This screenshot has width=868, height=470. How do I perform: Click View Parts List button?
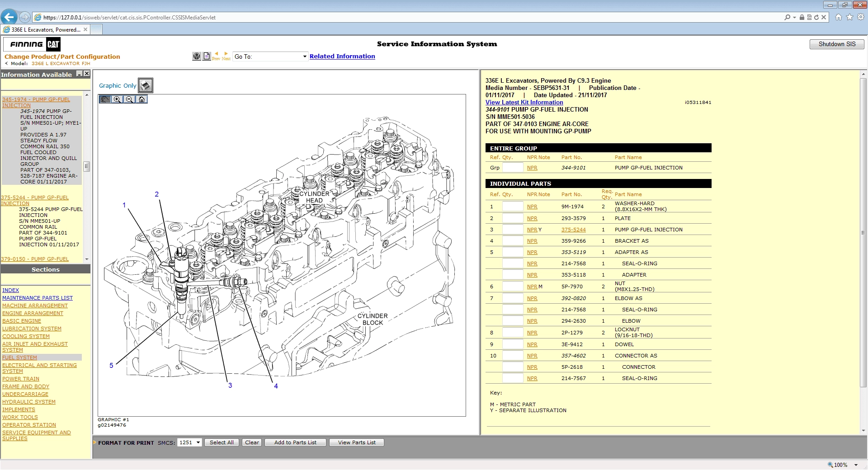[357, 442]
